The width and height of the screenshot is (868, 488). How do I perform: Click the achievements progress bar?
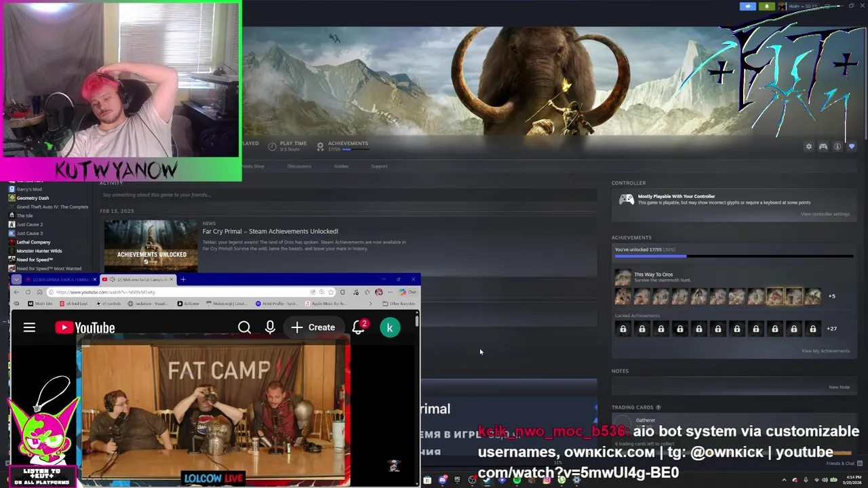(x=734, y=256)
